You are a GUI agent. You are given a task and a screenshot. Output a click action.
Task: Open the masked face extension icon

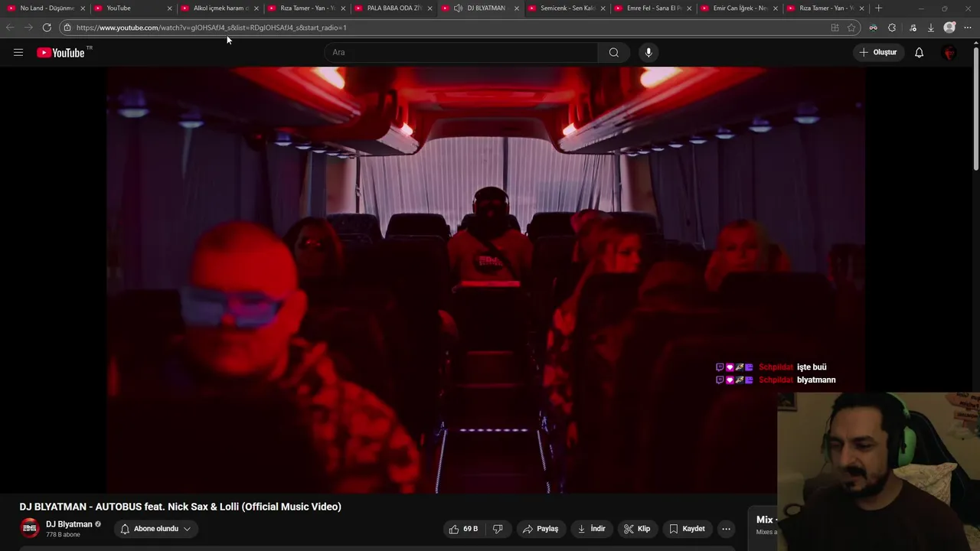point(873,28)
